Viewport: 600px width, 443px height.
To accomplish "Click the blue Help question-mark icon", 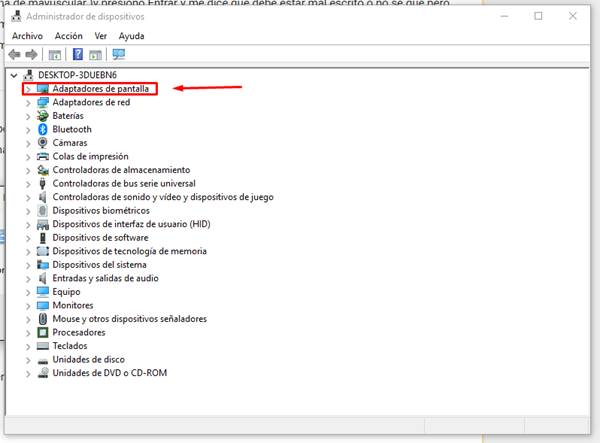I will 78,54.
